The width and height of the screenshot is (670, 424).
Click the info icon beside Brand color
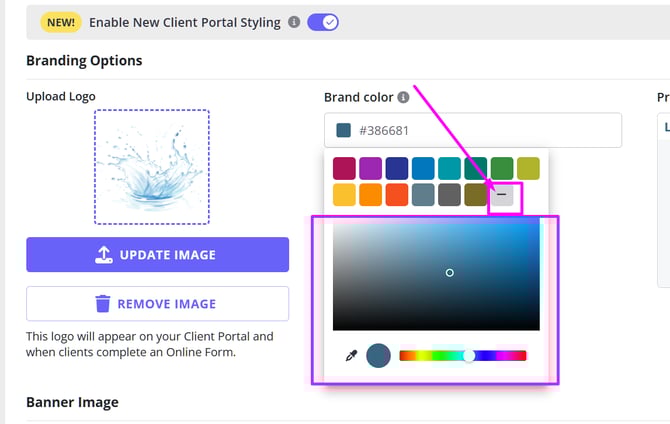403,98
